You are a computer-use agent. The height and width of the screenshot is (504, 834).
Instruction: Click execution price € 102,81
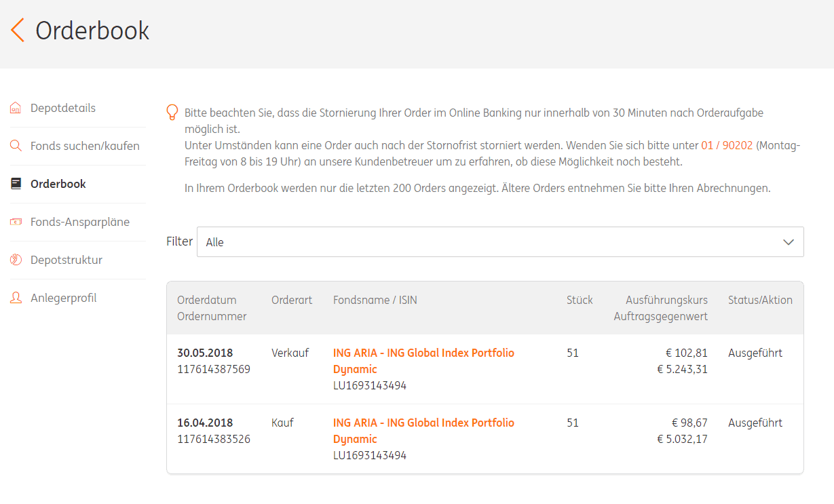(687, 353)
